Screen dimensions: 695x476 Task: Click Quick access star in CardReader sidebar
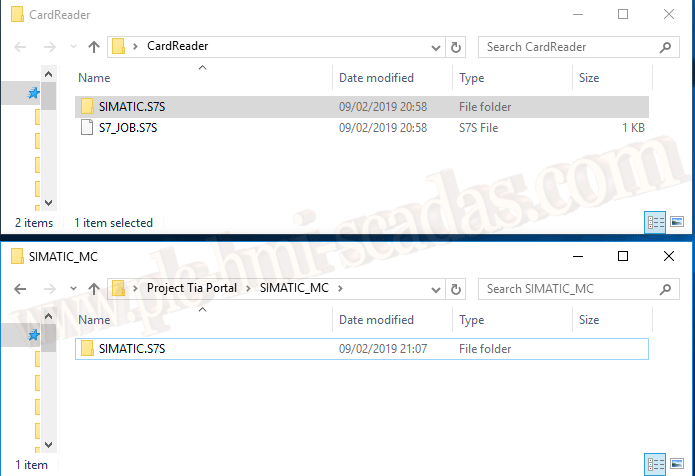click(x=33, y=93)
